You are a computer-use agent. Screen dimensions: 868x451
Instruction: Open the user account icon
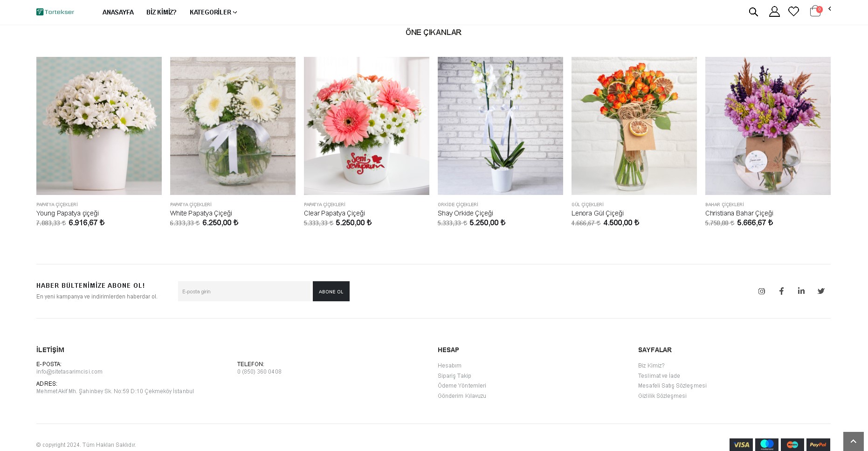774,12
